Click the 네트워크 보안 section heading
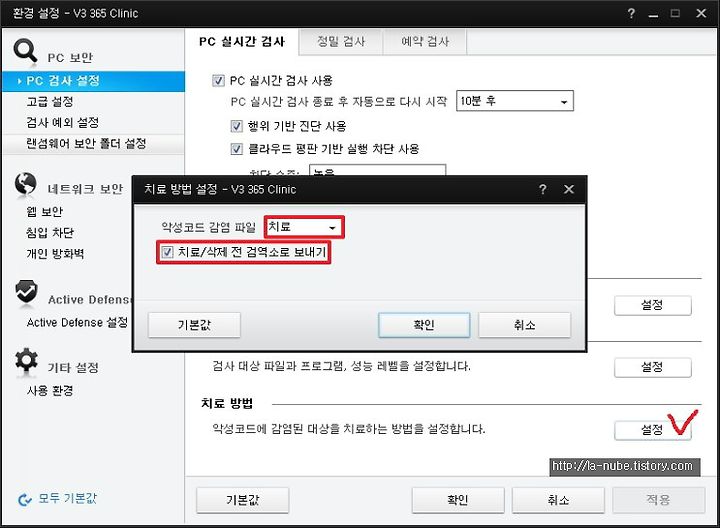 click(85, 189)
